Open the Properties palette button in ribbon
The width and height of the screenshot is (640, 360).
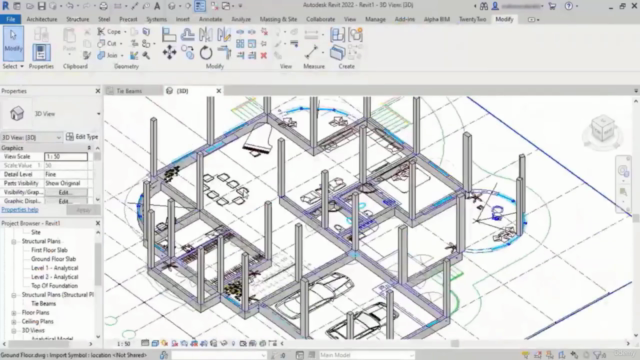pos(41,52)
